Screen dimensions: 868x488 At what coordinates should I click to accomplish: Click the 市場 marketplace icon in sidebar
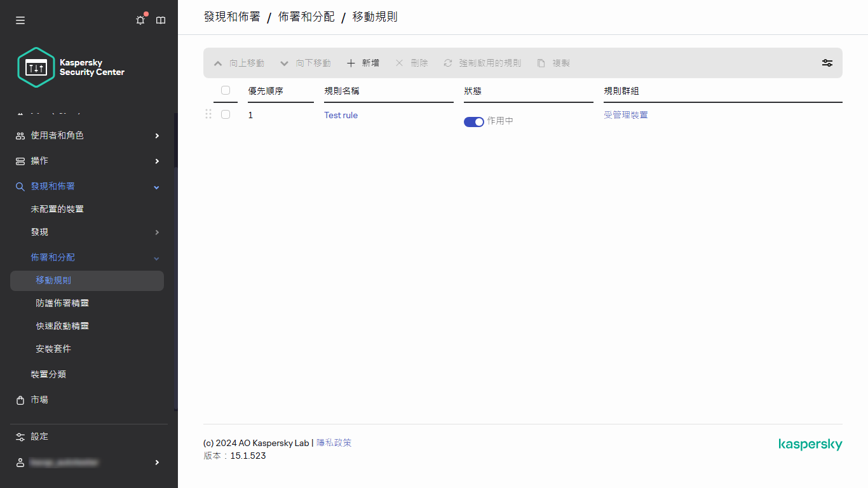[20, 400]
